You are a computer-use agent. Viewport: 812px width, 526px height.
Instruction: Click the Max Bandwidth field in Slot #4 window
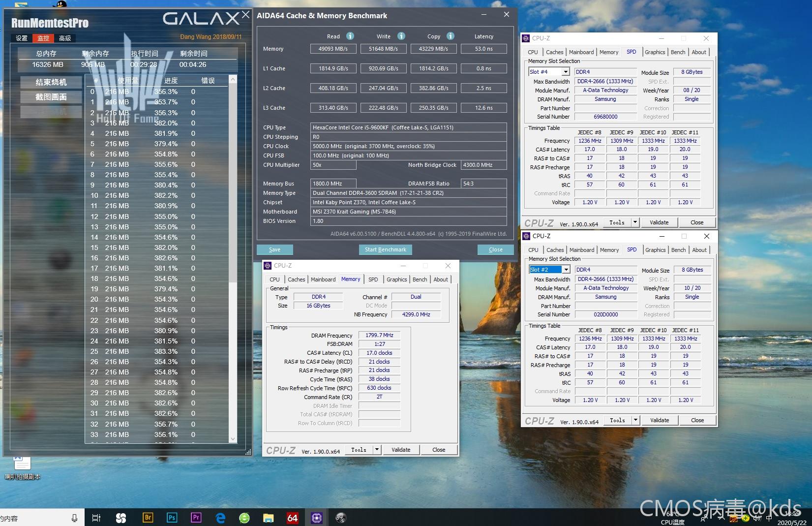(x=605, y=81)
